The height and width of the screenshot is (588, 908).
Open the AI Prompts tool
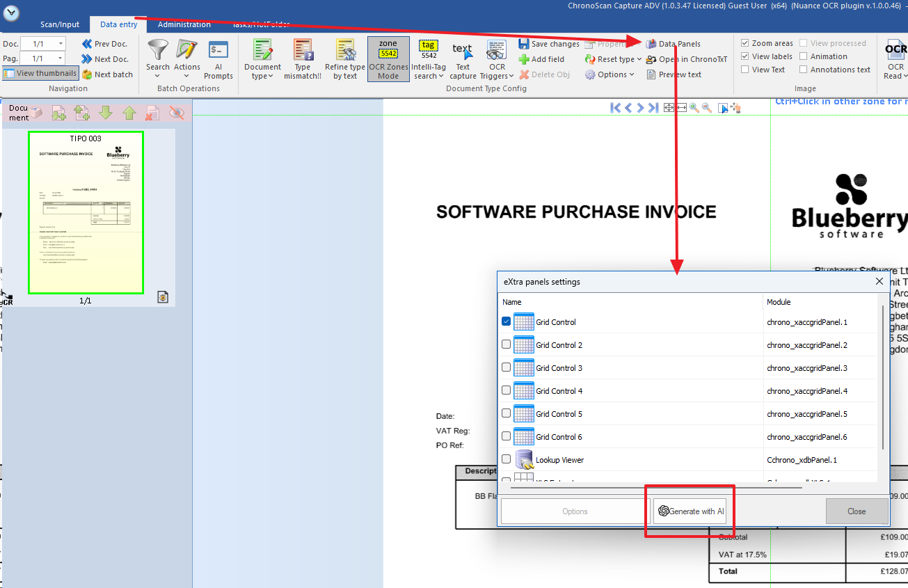click(218, 60)
